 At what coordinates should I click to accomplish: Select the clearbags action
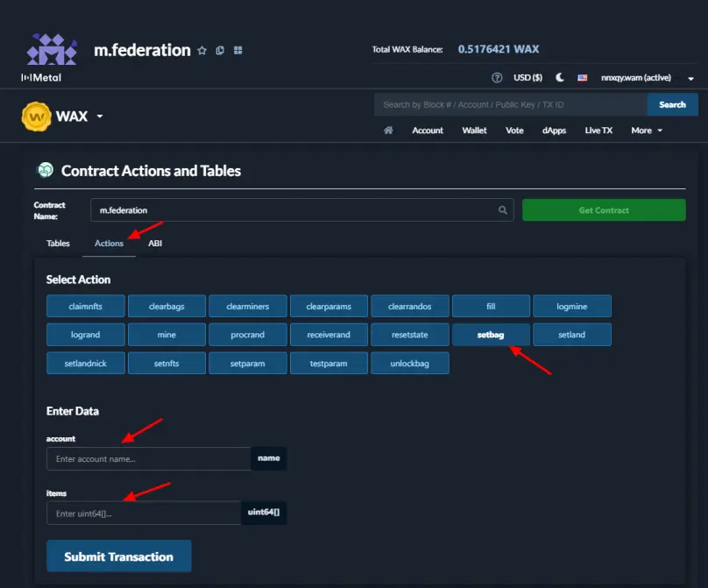(166, 306)
